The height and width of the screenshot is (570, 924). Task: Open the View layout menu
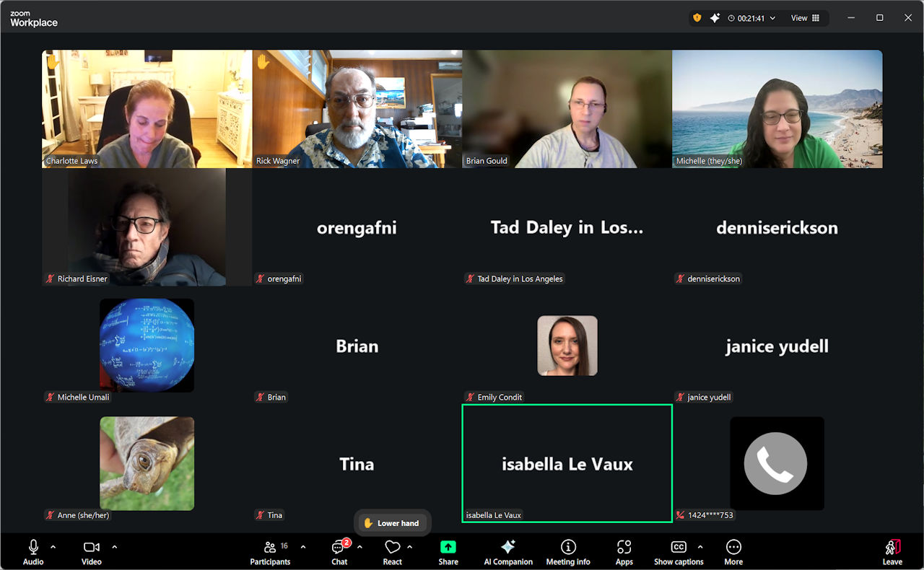804,18
